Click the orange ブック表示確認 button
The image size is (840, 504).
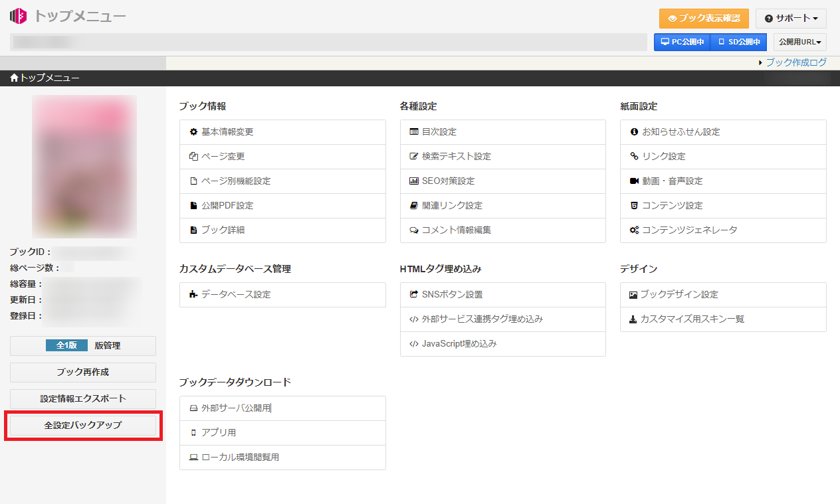point(704,19)
